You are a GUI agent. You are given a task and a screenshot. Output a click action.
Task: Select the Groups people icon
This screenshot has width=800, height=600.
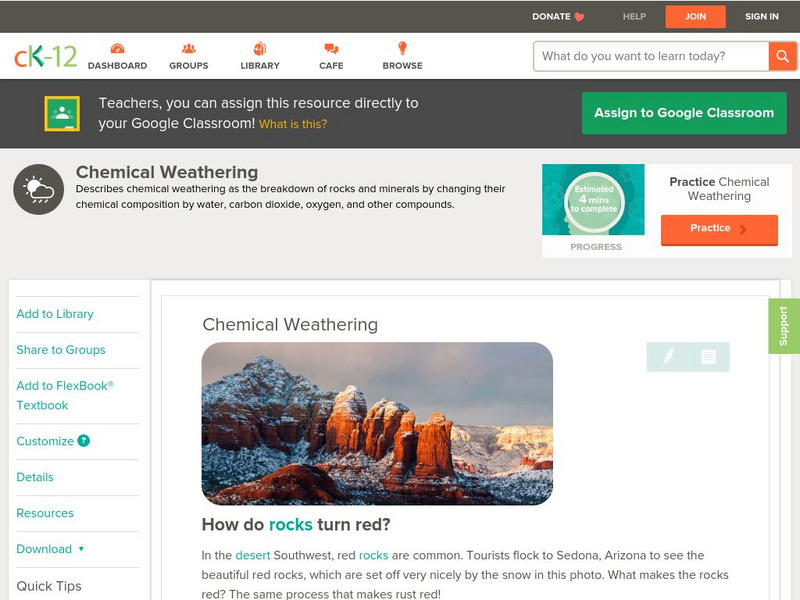[187, 47]
